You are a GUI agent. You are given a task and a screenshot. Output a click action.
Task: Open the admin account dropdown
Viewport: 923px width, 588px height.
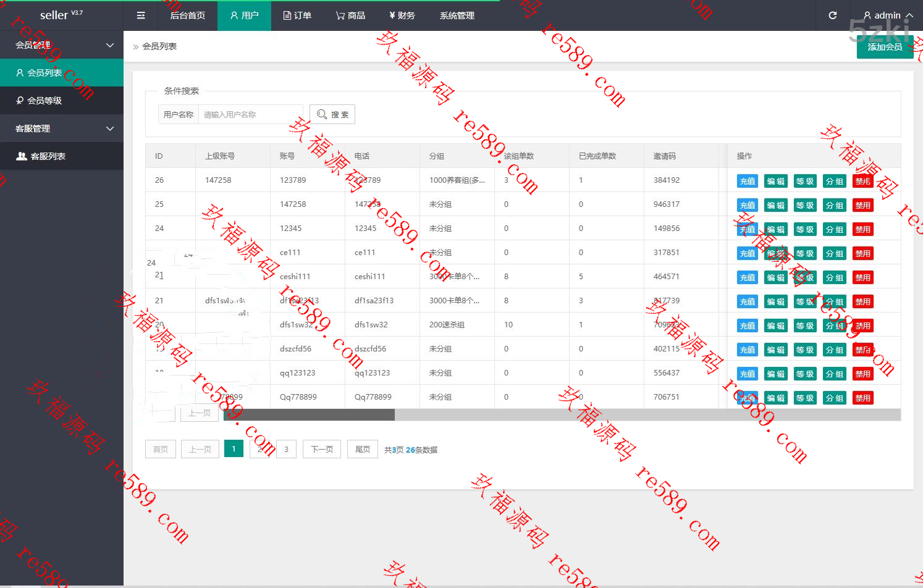coord(887,15)
